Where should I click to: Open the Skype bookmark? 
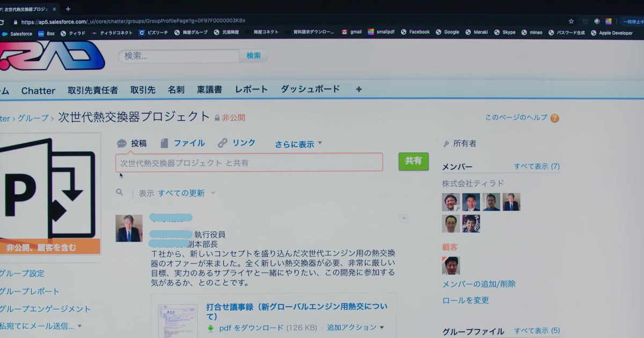tap(504, 32)
